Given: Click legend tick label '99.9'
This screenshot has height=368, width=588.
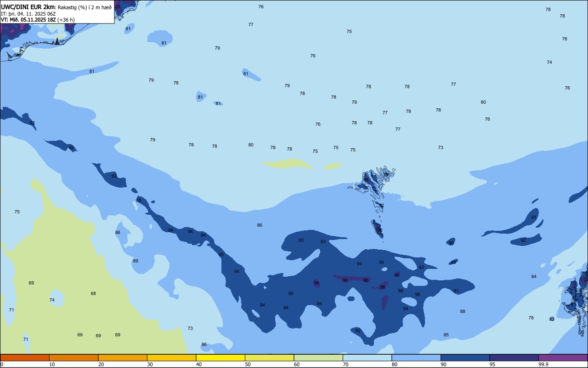Looking at the screenshot, I should (x=543, y=364).
